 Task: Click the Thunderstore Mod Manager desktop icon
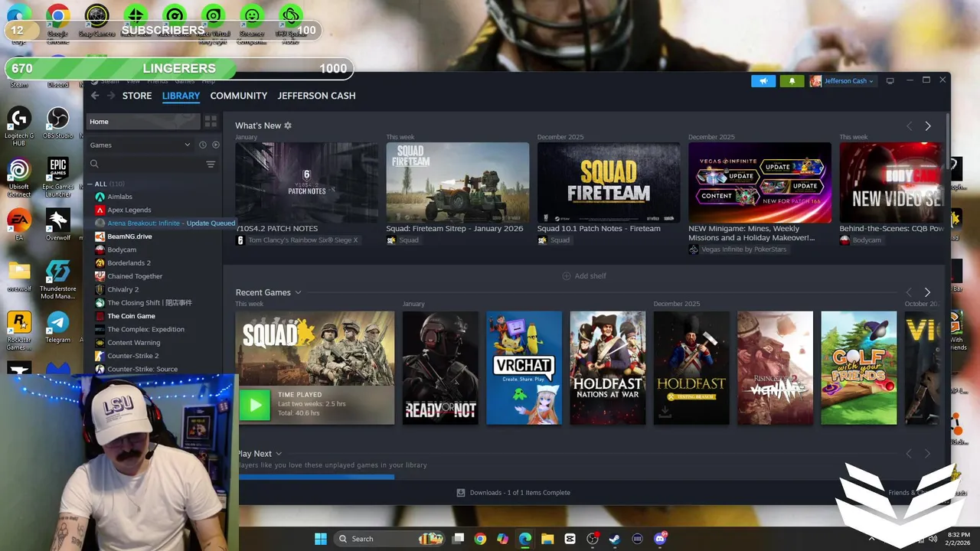coord(57,279)
